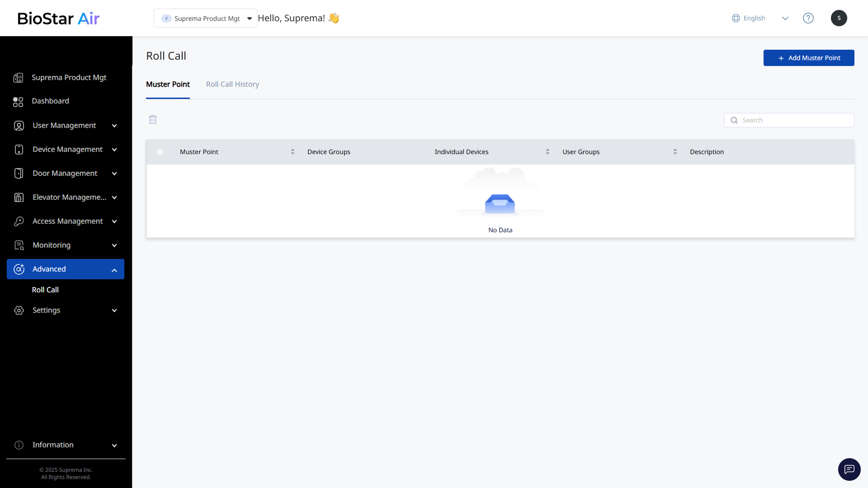Image resolution: width=868 pixels, height=488 pixels.
Task: Click the Access Management key icon
Action: [x=19, y=221]
